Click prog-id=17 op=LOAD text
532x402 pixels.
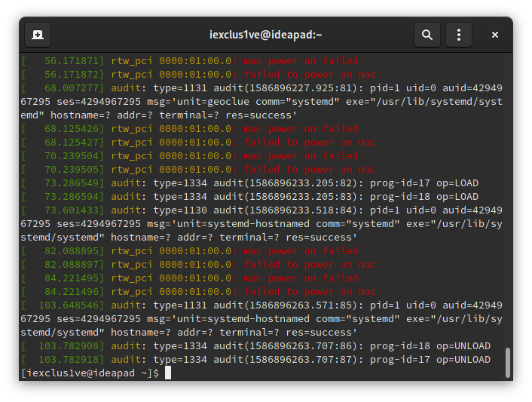[424, 183]
